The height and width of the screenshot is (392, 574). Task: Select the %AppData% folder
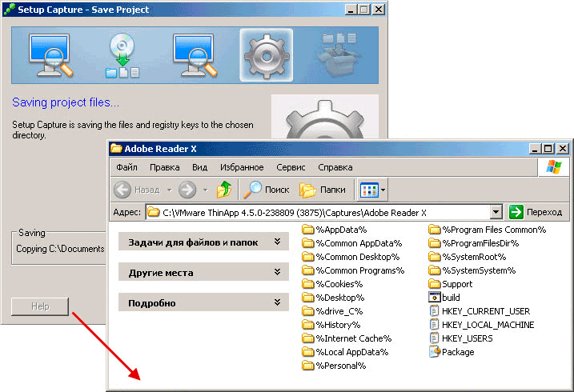(x=334, y=230)
